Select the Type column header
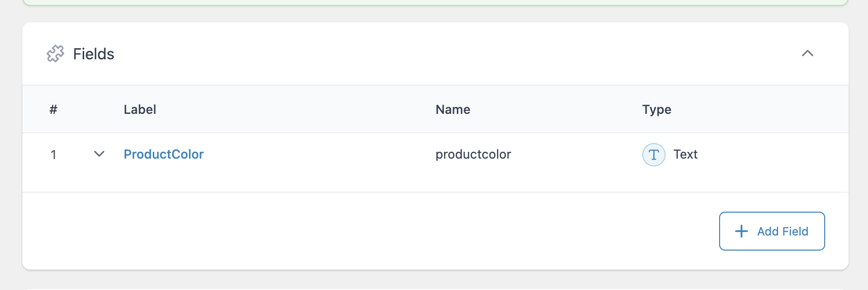868x290 pixels. coord(656,110)
